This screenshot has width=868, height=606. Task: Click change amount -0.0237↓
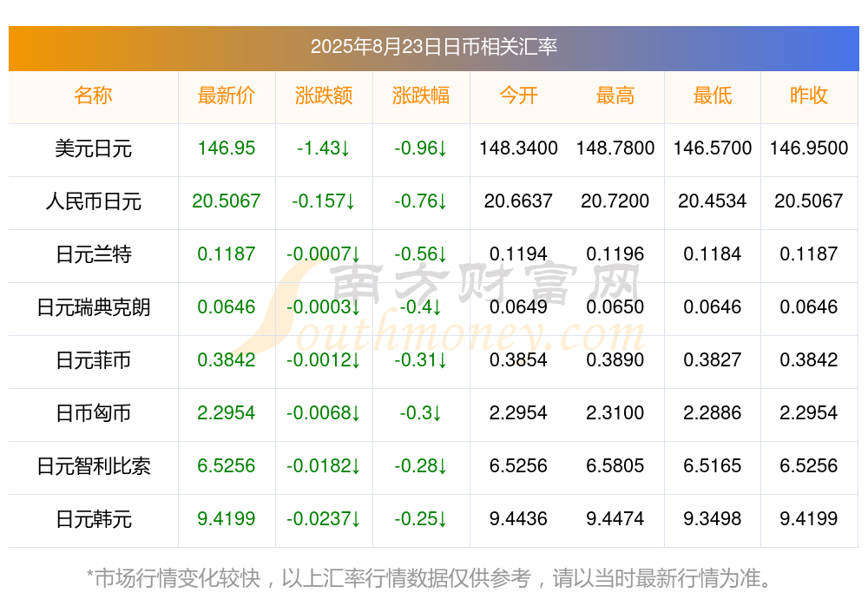[323, 518]
